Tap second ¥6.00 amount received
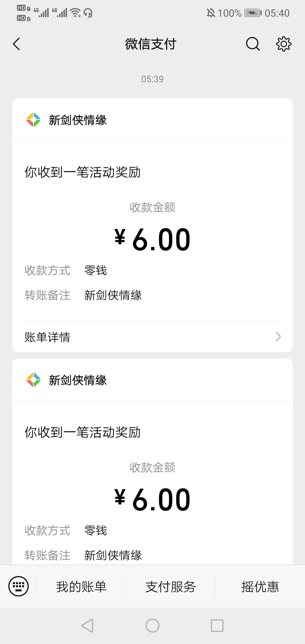Viewport: 305px width, 644px height. (x=152, y=500)
